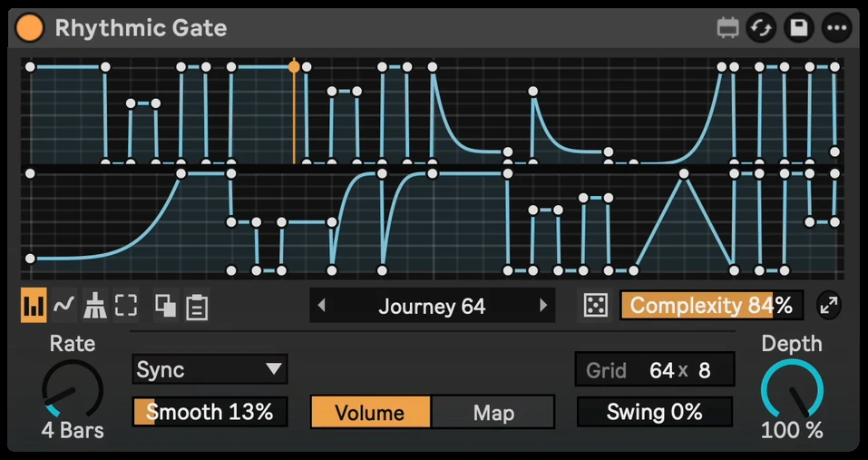Open the three-dots options menu
Viewport: 868px width, 460px height.
click(836, 28)
